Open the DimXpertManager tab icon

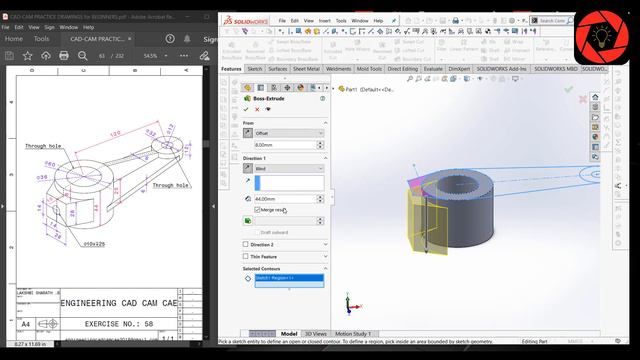click(x=287, y=88)
